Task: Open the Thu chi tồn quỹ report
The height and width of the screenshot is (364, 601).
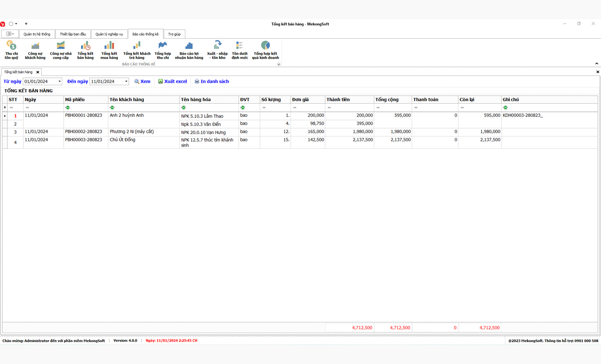Action: coord(11,50)
